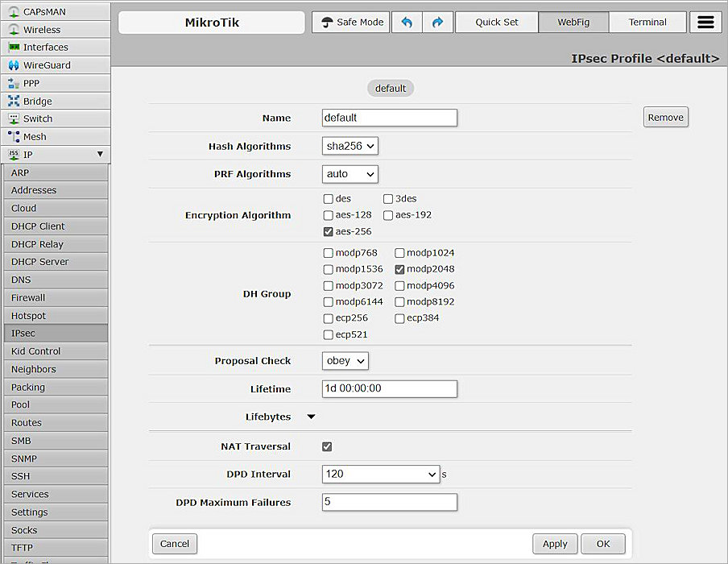Click the Bridge sidebar icon

[x=14, y=102]
